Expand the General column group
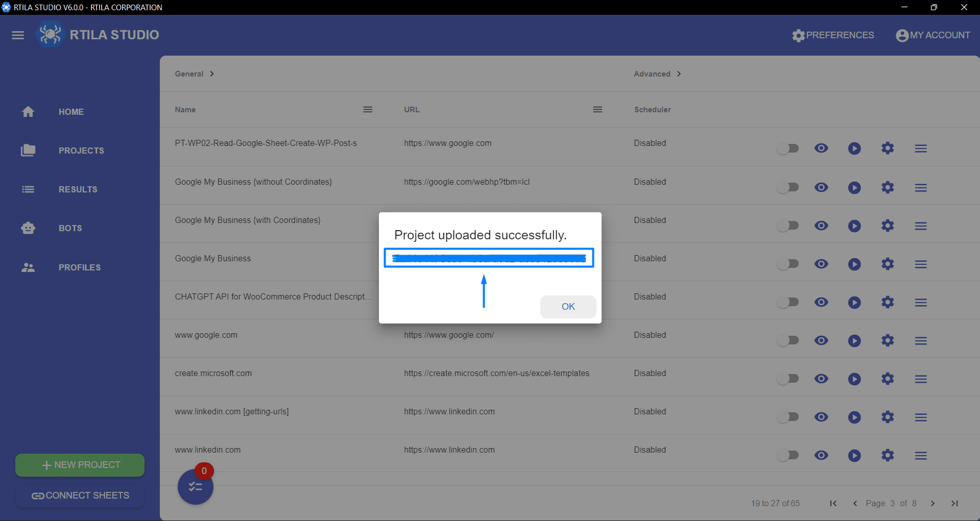 click(x=195, y=74)
